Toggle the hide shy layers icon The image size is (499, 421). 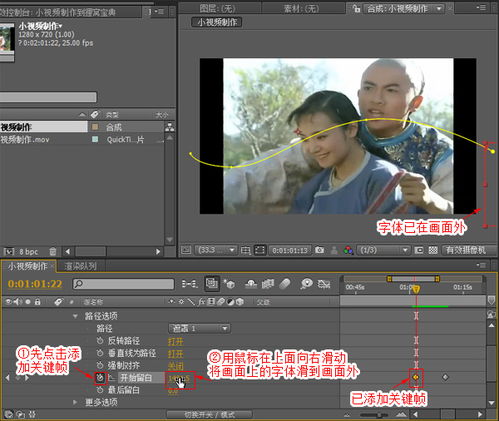click(251, 284)
